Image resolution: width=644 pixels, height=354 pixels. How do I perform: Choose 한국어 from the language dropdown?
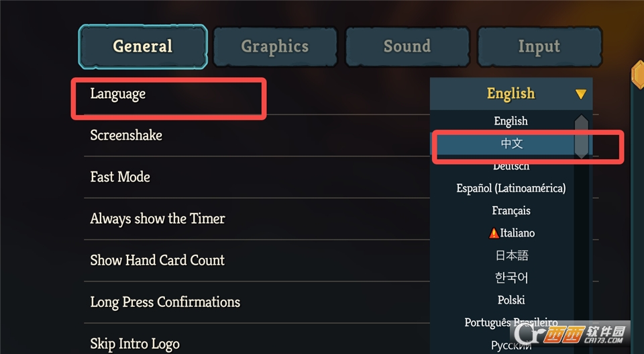(511, 277)
